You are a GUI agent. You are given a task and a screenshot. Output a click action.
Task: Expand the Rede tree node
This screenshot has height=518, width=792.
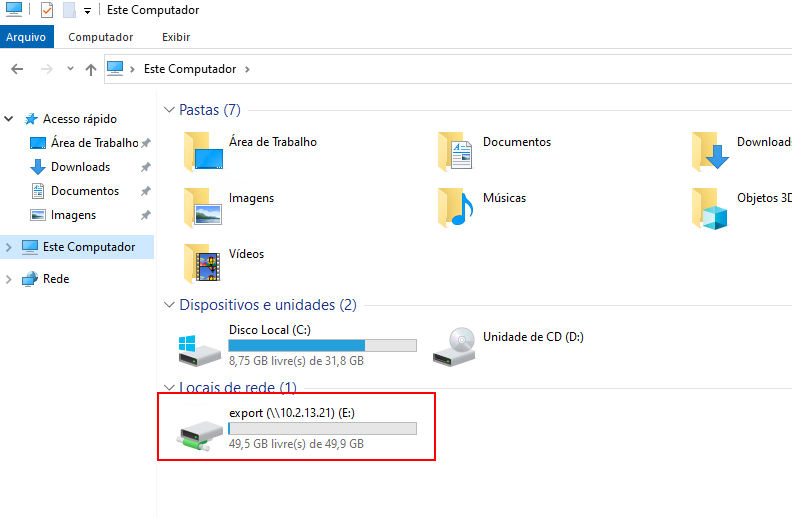tap(9, 279)
